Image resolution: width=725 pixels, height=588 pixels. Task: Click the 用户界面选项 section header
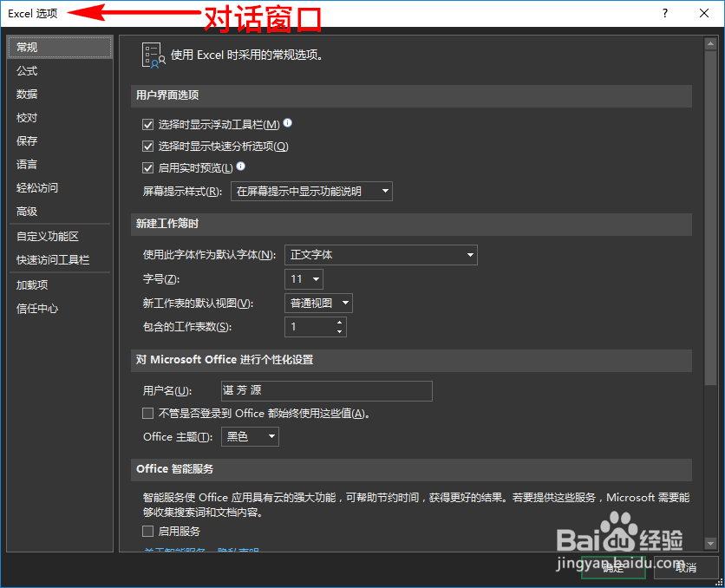click(x=412, y=95)
